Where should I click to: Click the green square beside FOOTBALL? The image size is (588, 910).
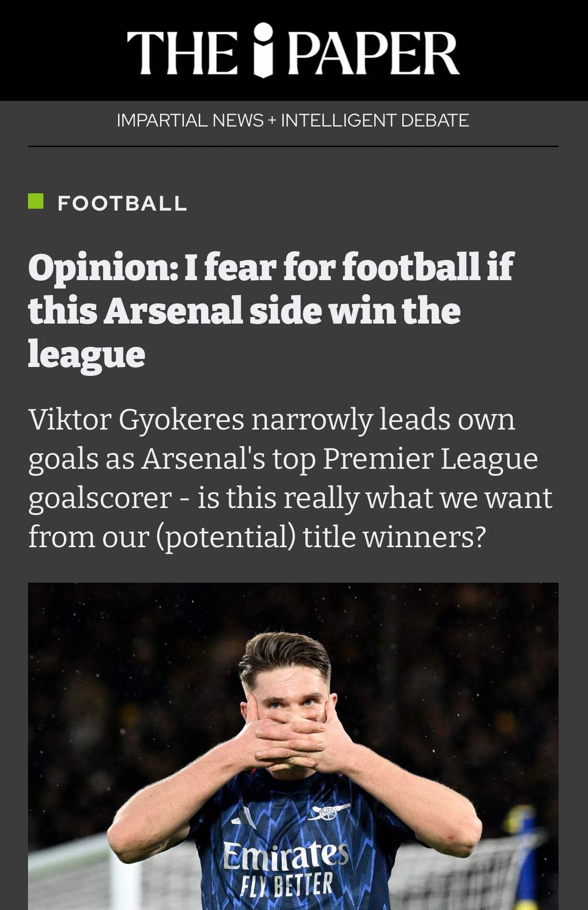pos(36,201)
